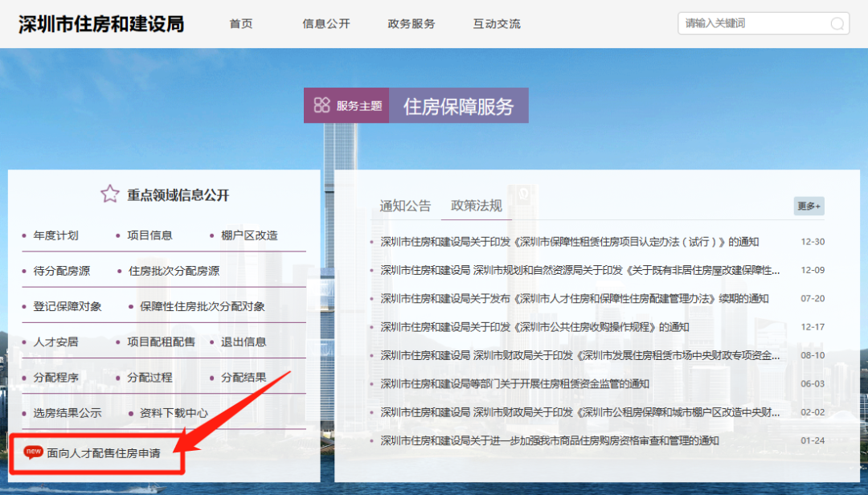The image size is (868, 495).
Task: Open the 年度计划 link
Action: (56, 235)
